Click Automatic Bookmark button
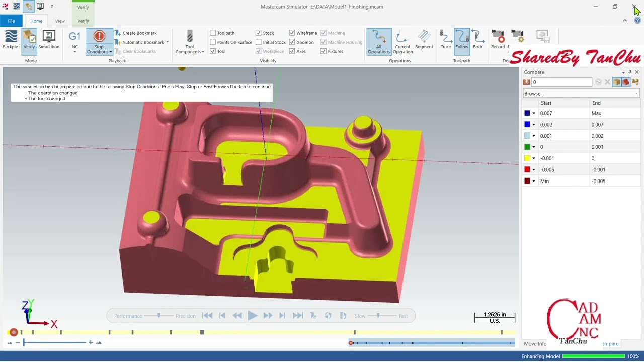Image resolution: width=644 pixels, height=362 pixels. 139,42
